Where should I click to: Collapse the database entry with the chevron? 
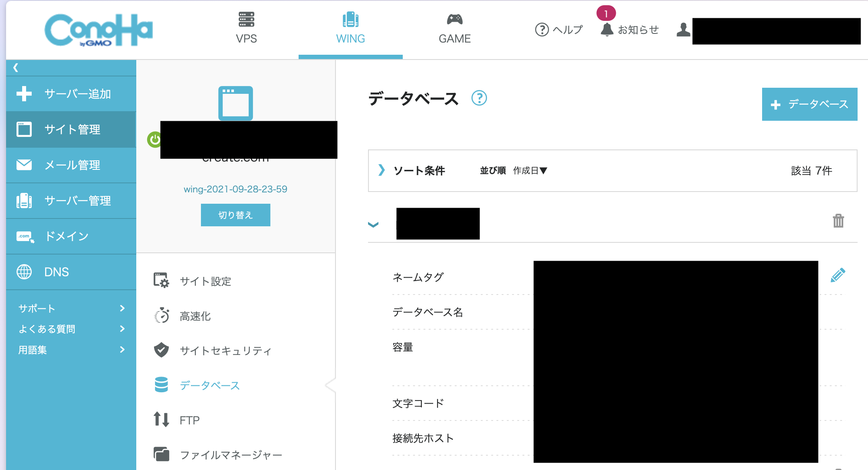tap(373, 225)
